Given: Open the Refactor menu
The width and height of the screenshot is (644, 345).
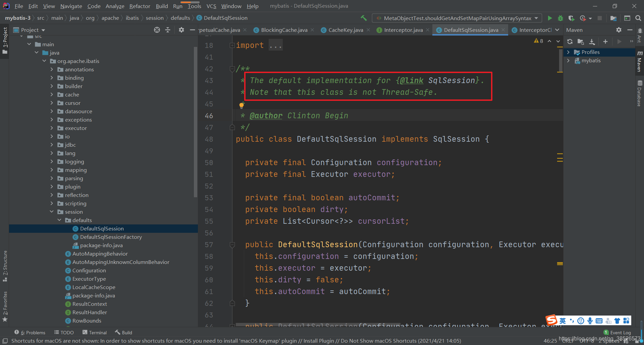Looking at the screenshot, I should (x=140, y=6).
